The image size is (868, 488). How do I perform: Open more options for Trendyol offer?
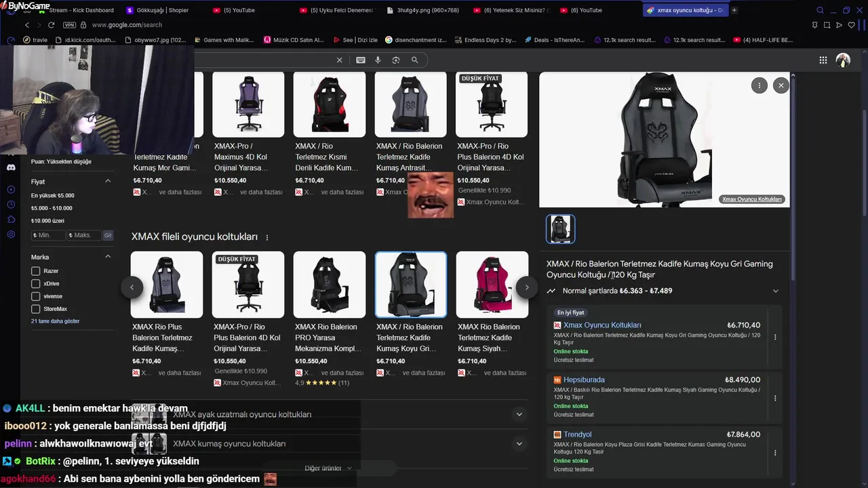(775, 453)
